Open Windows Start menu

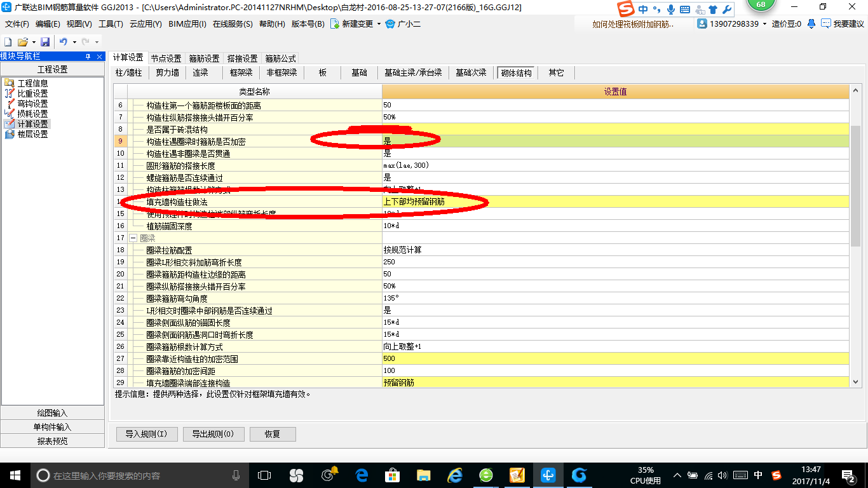tap(15, 475)
